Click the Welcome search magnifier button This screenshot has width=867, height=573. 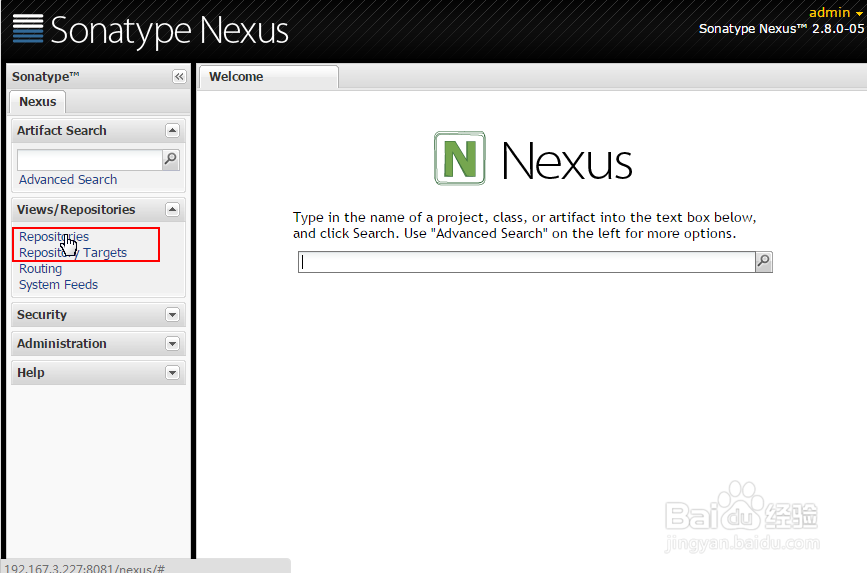(764, 262)
